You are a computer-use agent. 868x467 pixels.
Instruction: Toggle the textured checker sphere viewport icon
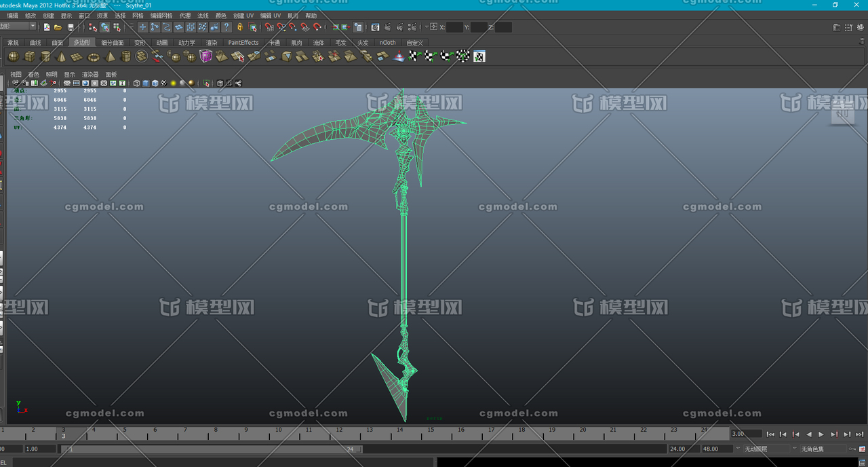click(x=164, y=83)
